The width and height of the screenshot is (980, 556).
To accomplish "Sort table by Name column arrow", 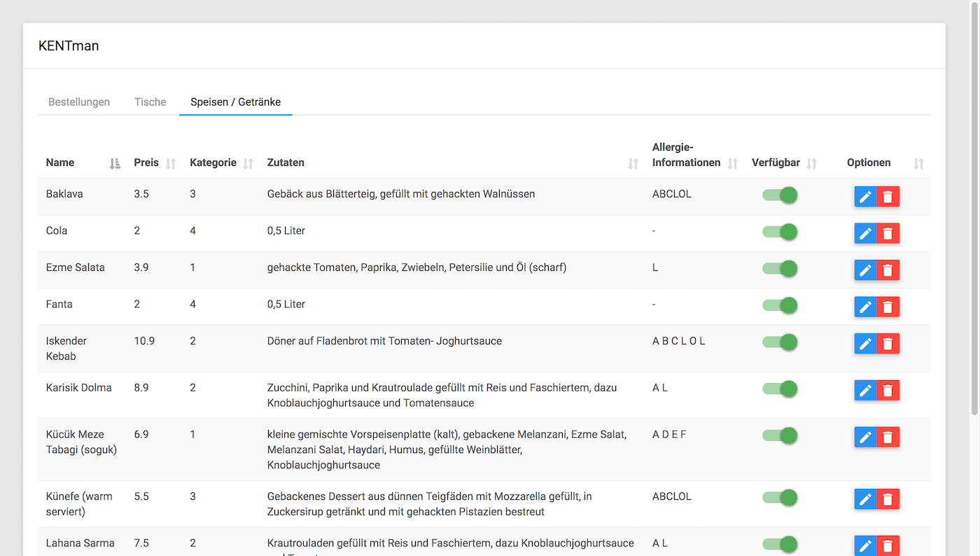I will (x=115, y=163).
